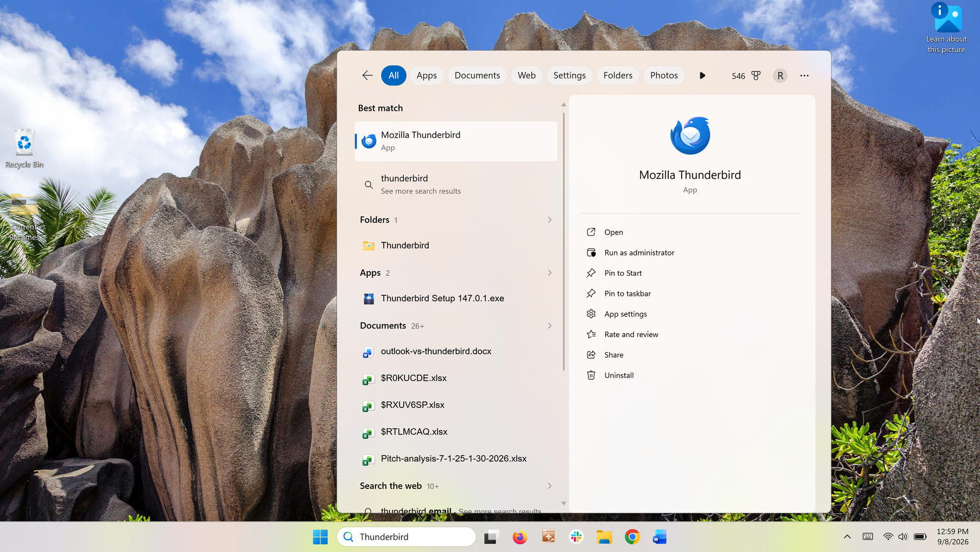Open the rewards trophy showing 546 points

(x=746, y=75)
